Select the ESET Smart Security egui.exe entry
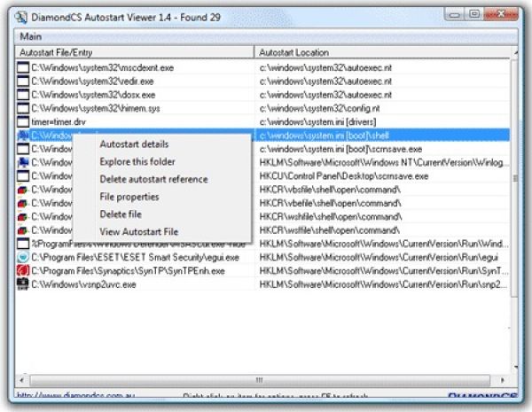532x412 pixels. tap(135, 257)
